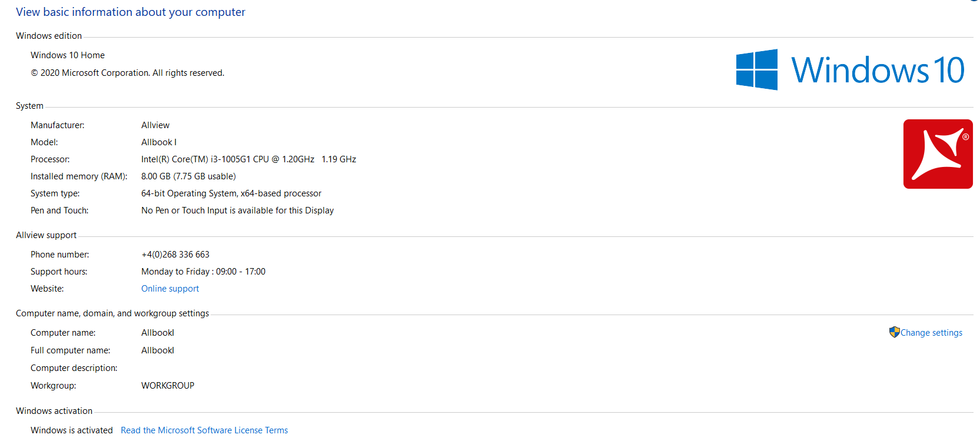The width and height of the screenshot is (980, 438).
Task: Click the page heading about basic information
Action: pyautogui.click(x=130, y=12)
